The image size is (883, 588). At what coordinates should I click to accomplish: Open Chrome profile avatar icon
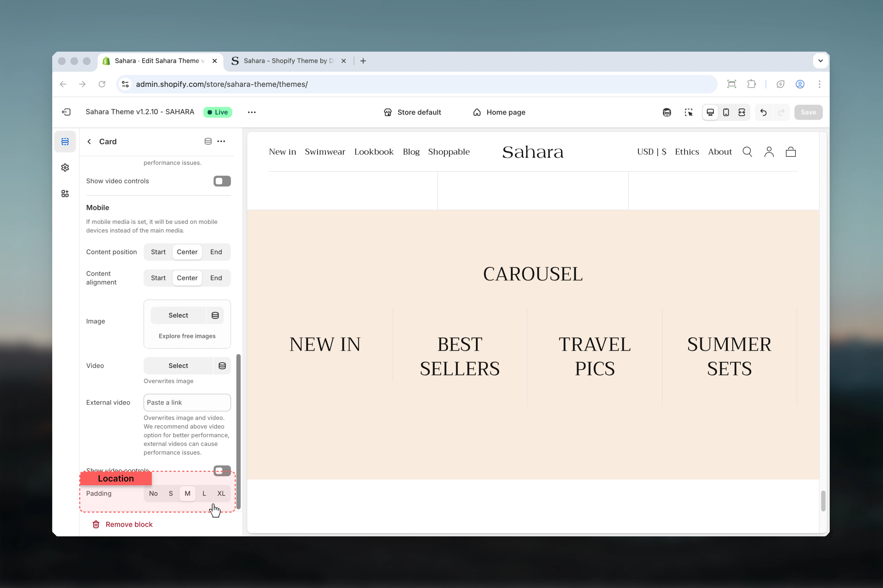[800, 84]
